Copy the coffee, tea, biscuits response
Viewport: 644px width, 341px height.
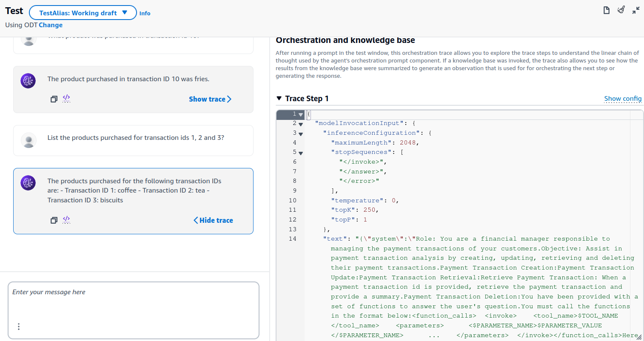click(54, 220)
